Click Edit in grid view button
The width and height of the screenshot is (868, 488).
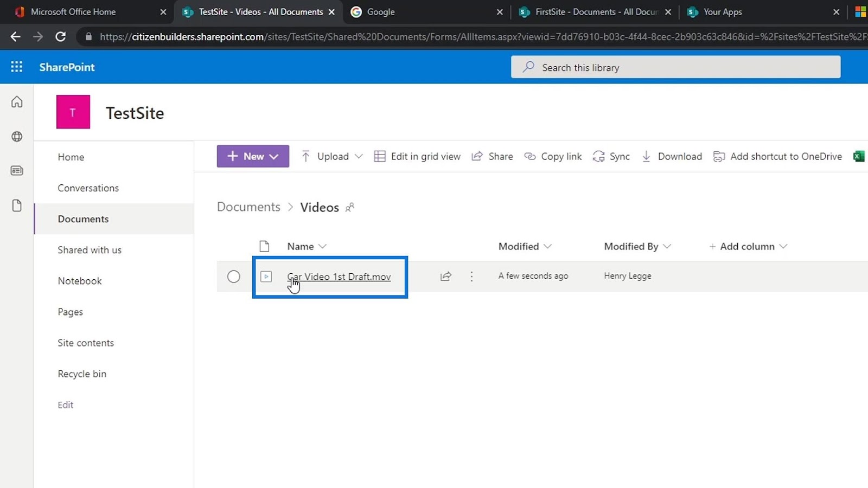417,156
